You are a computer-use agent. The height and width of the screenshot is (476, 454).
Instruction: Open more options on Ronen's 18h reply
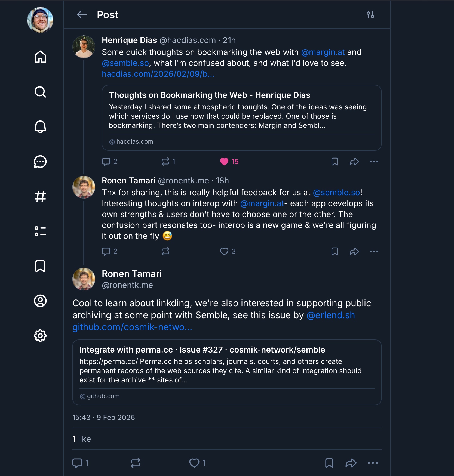[x=374, y=251]
